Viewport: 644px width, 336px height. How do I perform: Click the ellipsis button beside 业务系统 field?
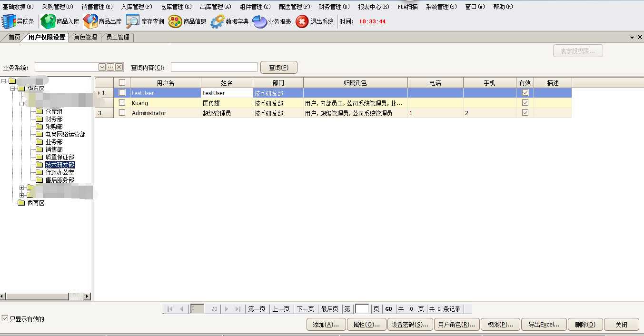click(x=110, y=67)
